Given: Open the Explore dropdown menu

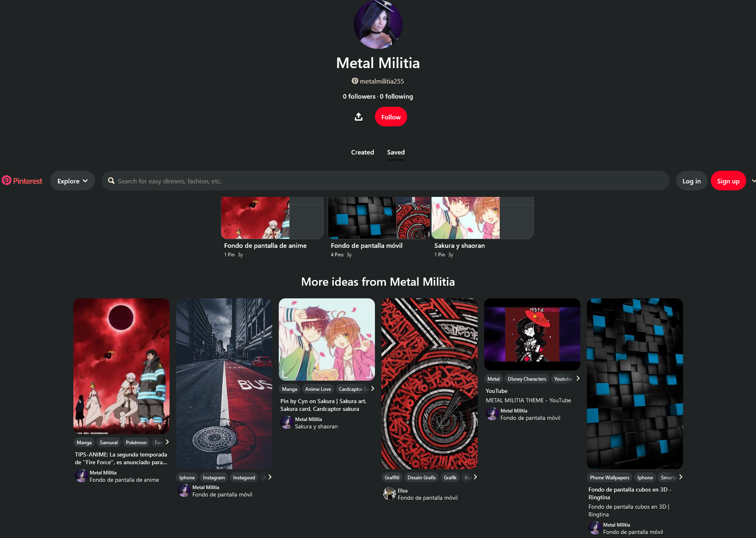Looking at the screenshot, I should click(73, 181).
